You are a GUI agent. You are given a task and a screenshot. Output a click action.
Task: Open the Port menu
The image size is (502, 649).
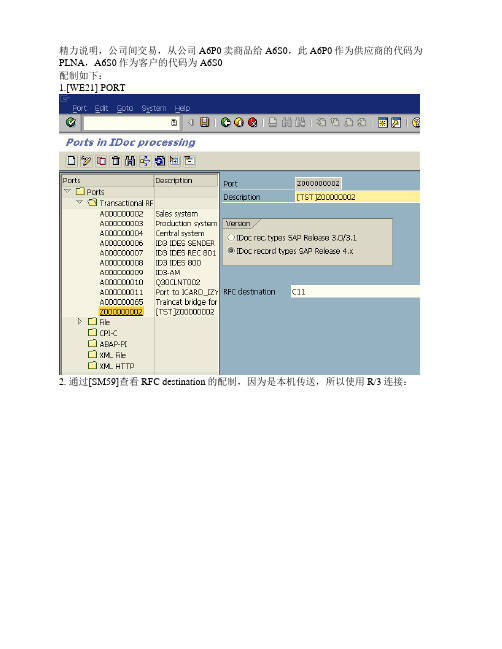pyautogui.click(x=79, y=108)
